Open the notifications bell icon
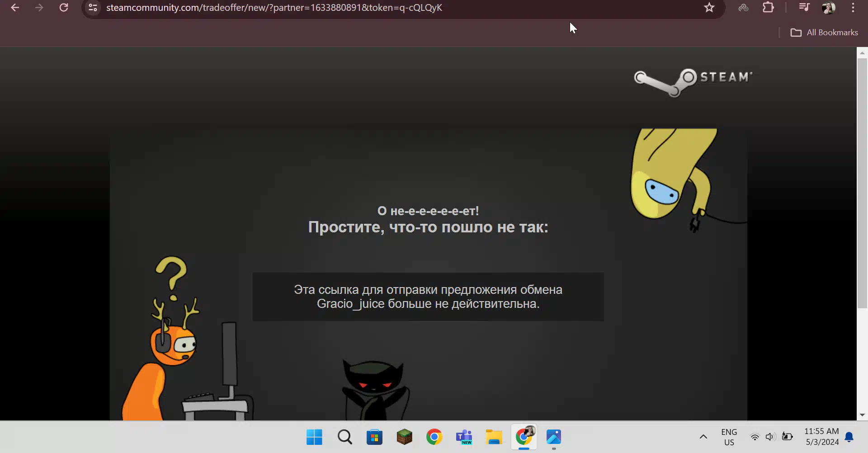The image size is (868, 453). 849,437
